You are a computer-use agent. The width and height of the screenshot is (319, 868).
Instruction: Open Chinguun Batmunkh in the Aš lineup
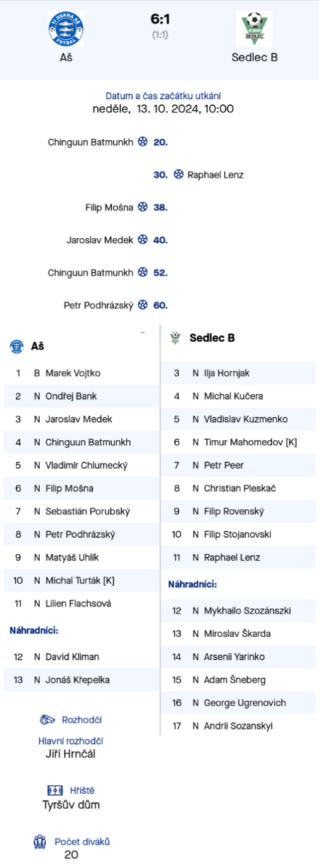point(81,442)
